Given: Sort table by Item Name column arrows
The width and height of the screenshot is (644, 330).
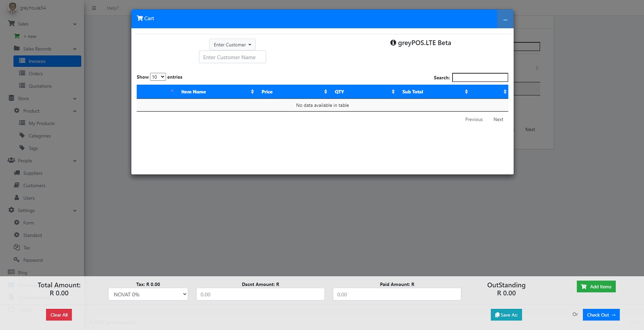Looking at the screenshot, I should (x=252, y=92).
